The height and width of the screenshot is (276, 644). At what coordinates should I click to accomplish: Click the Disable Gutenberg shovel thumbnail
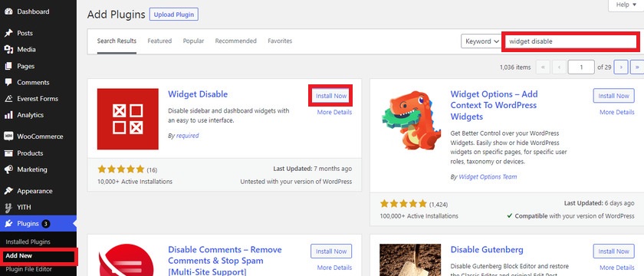point(410,260)
